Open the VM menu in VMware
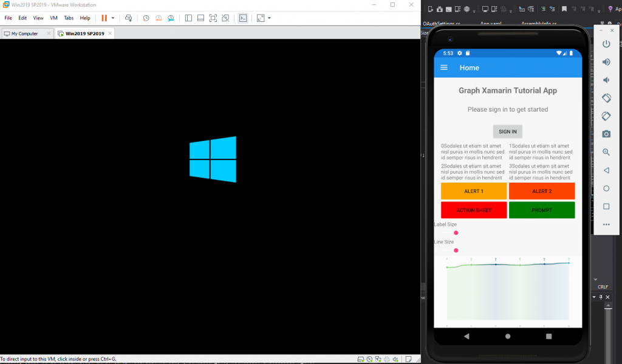The height and width of the screenshot is (364, 622). tap(53, 18)
